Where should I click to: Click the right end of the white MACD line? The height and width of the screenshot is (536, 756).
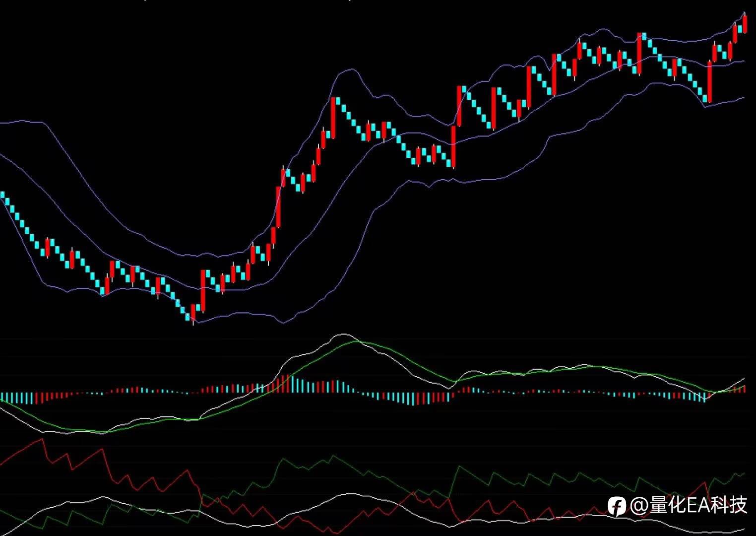(x=743, y=379)
